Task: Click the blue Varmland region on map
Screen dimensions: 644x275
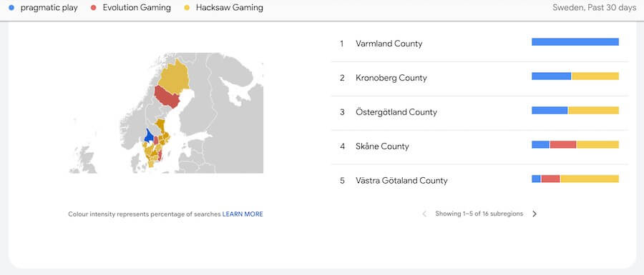Action: click(x=149, y=135)
